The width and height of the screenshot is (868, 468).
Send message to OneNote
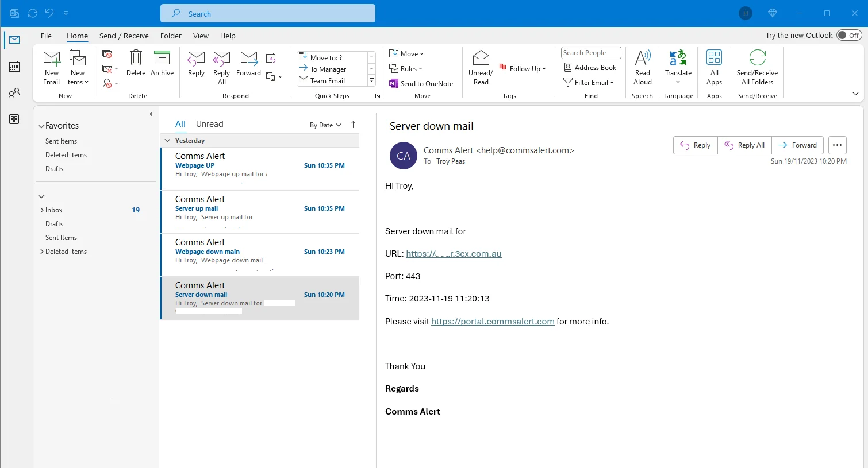(421, 83)
